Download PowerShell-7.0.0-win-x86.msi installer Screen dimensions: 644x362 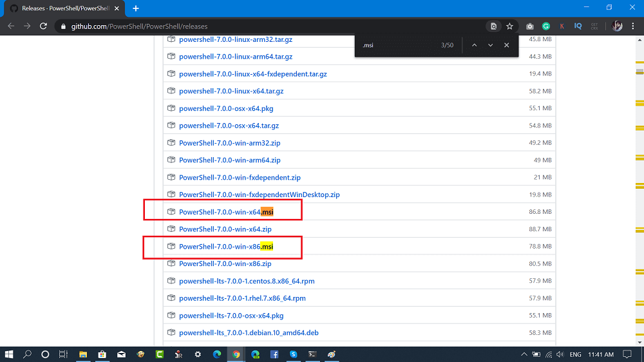(226, 247)
